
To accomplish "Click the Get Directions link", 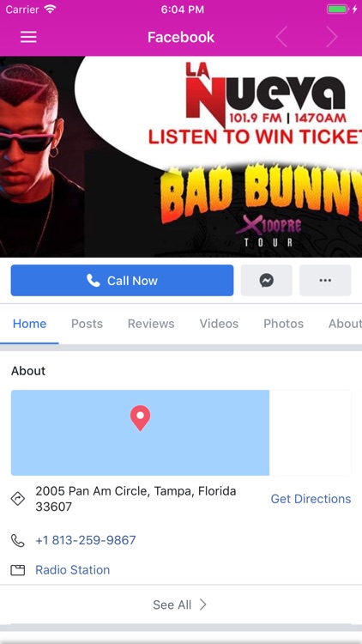I will pyautogui.click(x=311, y=499).
